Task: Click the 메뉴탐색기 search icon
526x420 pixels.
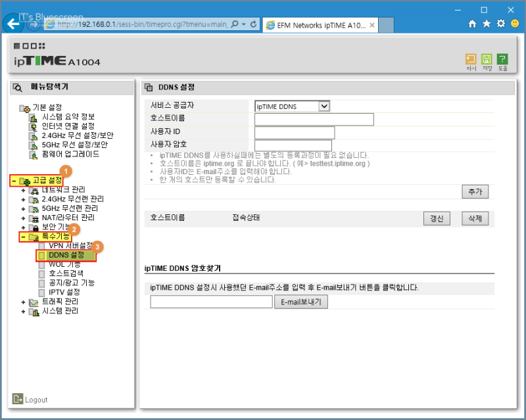Action: (x=18, y=87)
